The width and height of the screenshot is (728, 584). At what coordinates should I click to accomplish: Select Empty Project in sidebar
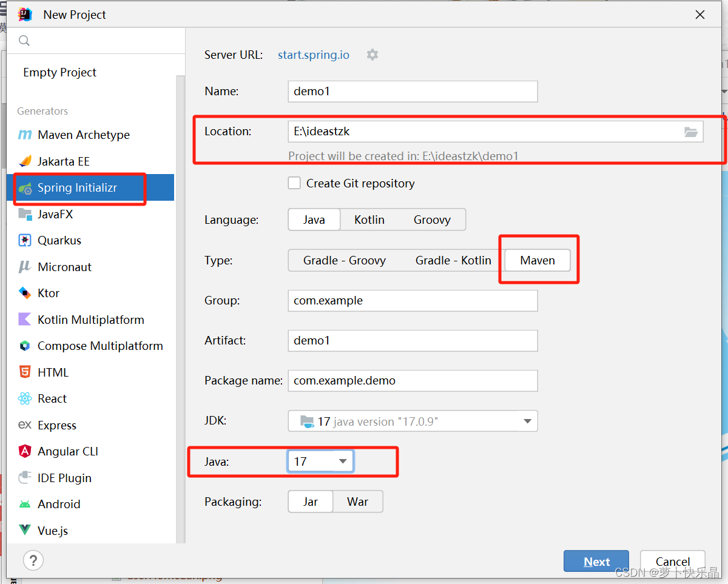60,72
